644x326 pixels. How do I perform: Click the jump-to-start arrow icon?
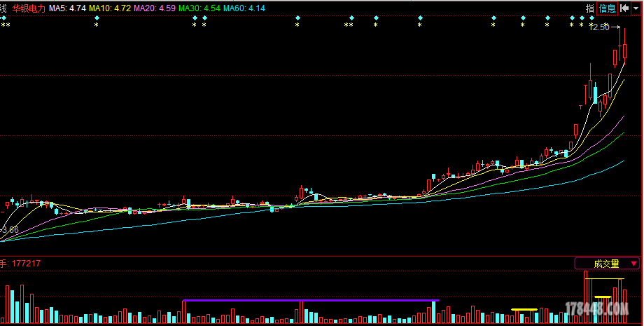(624, 8)
